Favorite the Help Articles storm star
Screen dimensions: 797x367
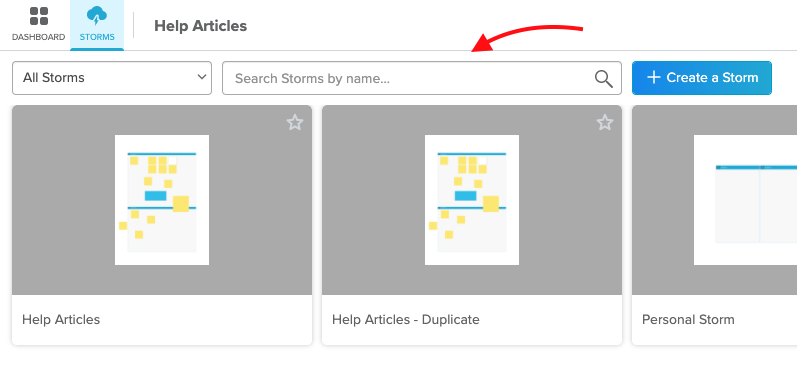[295, 123]
